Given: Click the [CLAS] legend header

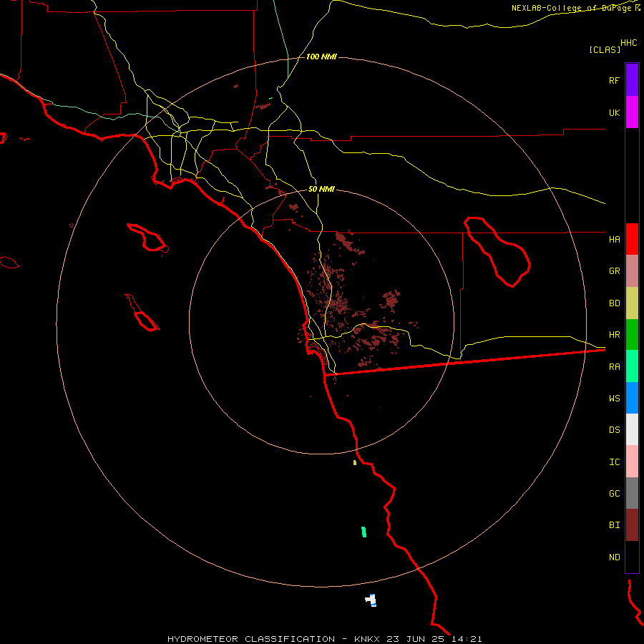Looking at the screenshot, I should coord(605,49).
